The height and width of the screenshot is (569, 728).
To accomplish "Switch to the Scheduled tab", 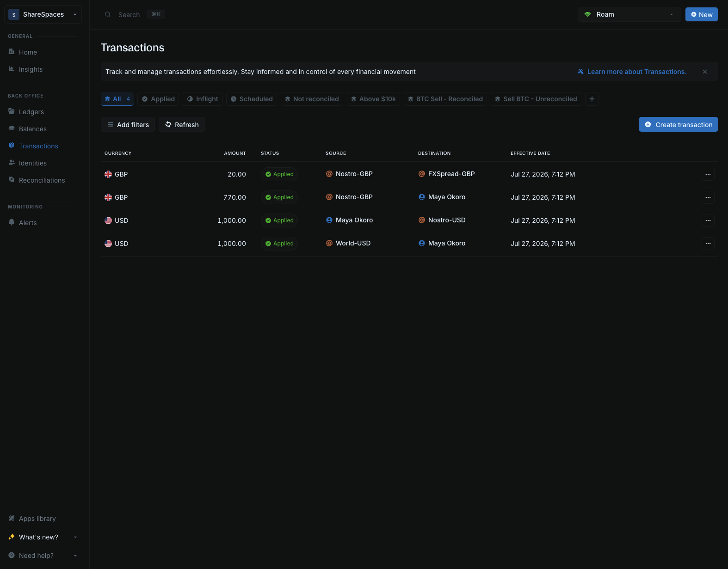I will click(x=252, y=99).
